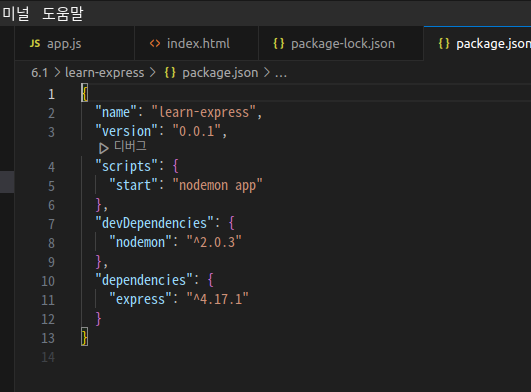The width and height of the screenshot is (531, 392).
Task: Click line number 13 in gutter
Action: tap(48, 338)
